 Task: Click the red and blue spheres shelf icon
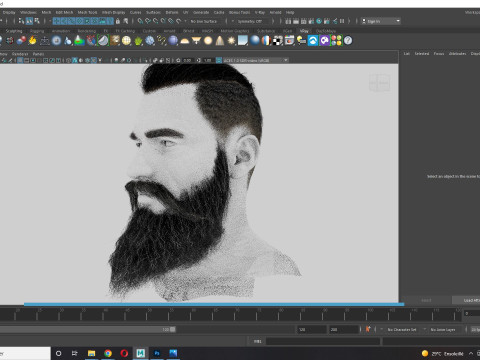pyautogui.click(x=21, y=41)
